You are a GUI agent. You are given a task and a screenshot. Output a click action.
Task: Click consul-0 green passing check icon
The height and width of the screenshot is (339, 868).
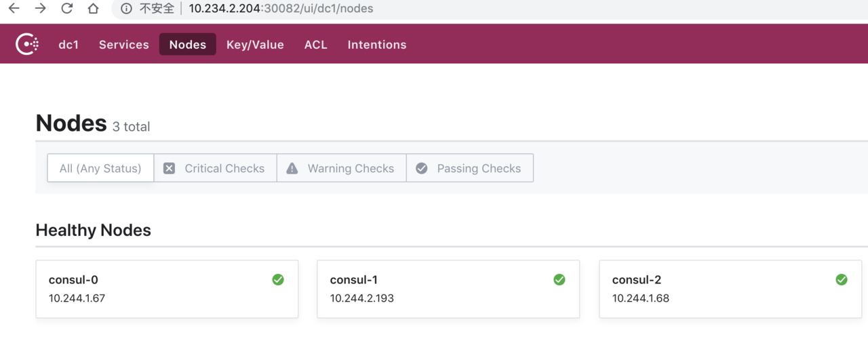[x=278, y=279]
